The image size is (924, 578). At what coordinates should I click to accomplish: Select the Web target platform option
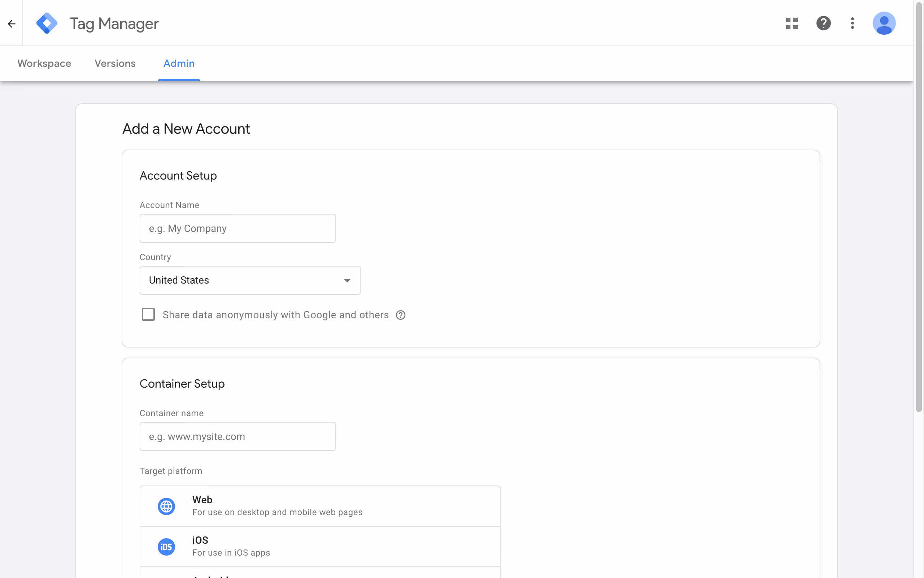pyautogui.click(x=320, y=506)
